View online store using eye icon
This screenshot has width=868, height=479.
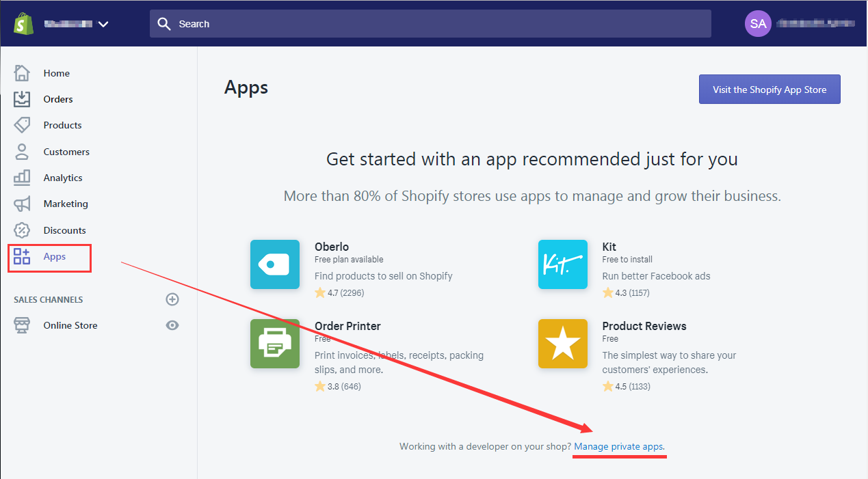pos(172,325)
